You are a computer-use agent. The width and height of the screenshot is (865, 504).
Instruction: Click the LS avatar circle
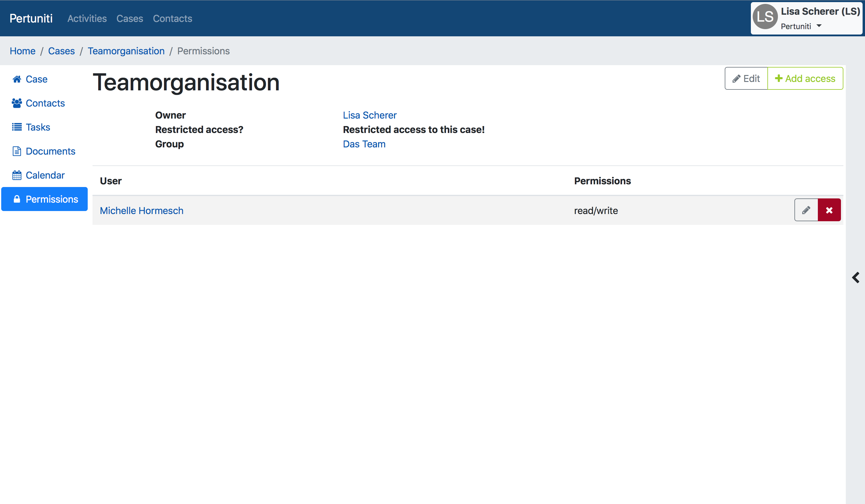click(765, 17)
